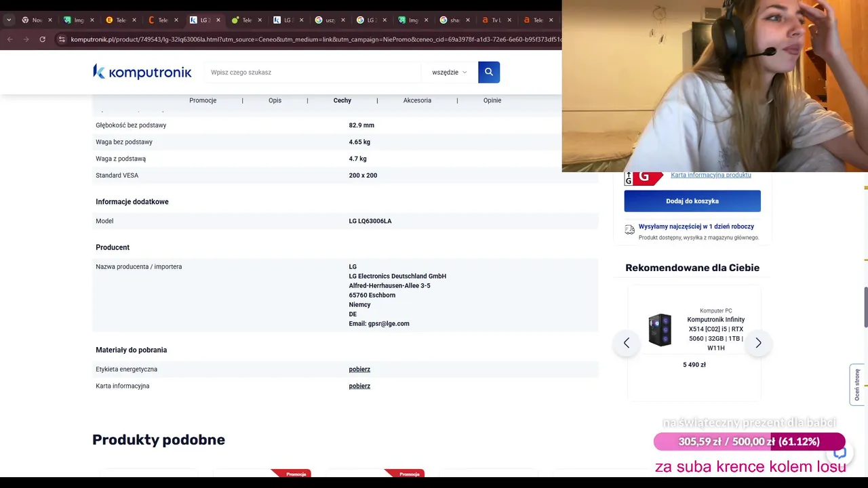Click the 'Wpisz czego szukasz' search field

[x=312, y=72]
